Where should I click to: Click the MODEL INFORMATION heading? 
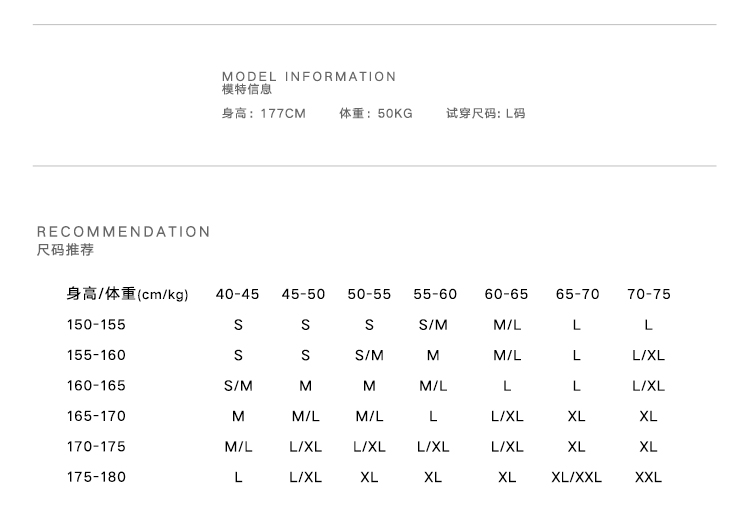pos(309,77)
